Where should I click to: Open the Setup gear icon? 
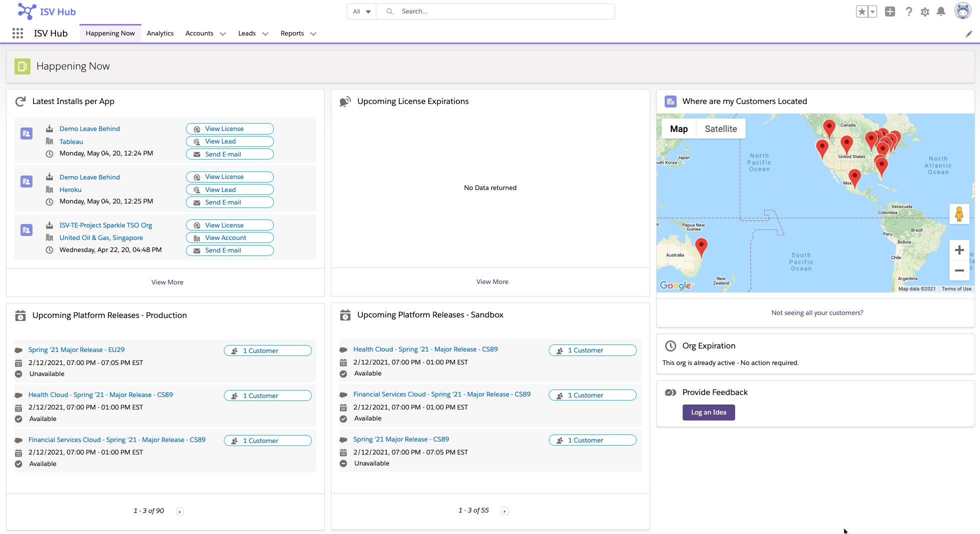click(x=926, y=11)
